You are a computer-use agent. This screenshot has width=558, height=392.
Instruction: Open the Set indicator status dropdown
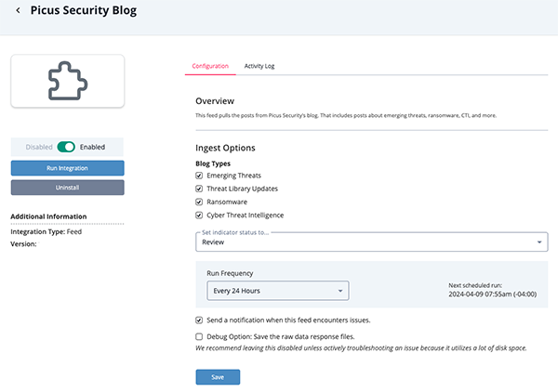371,242
